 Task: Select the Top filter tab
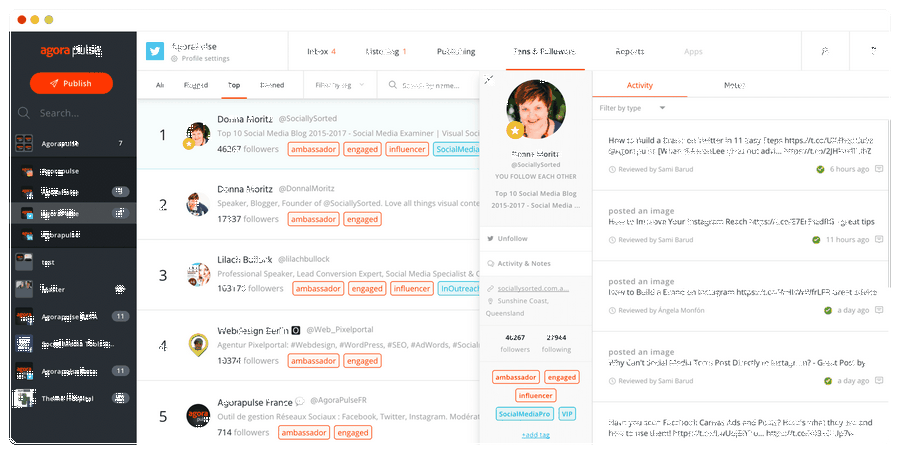pyautogui.click(x=234, y=85)
